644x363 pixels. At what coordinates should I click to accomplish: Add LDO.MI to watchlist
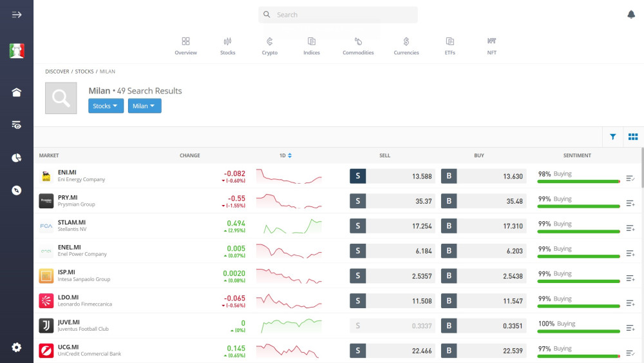point(630,303)
